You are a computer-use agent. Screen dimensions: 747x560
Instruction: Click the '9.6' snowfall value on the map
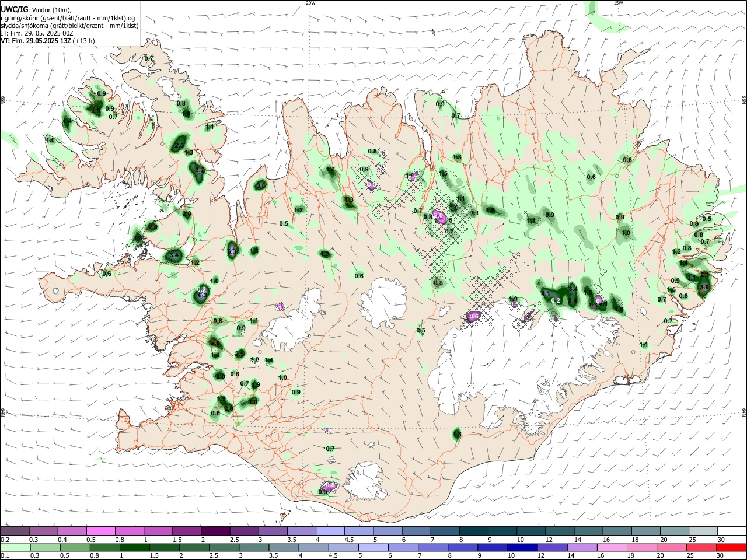[474, 316]
